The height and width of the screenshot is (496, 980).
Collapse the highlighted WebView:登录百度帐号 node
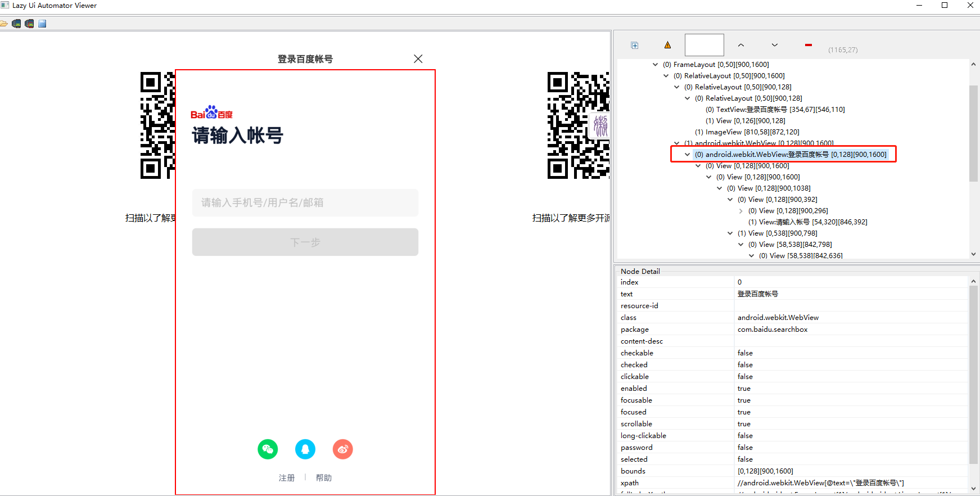(x=687, y=155)
